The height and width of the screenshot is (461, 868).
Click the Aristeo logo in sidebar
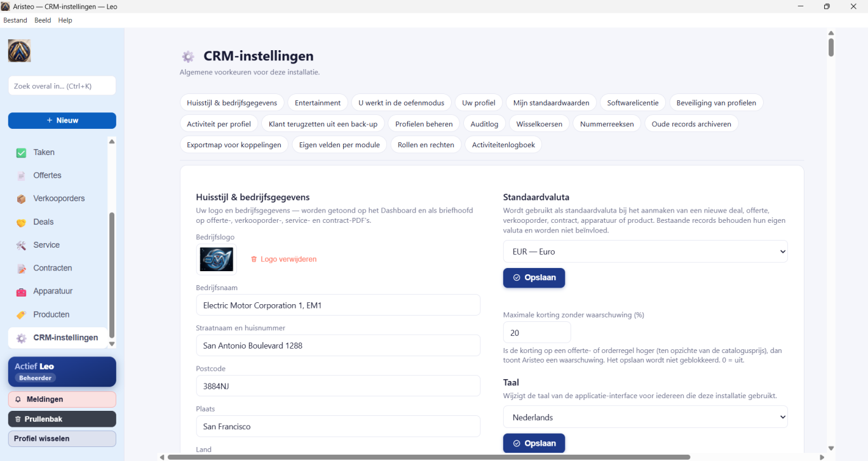click(x=19, y=51)
